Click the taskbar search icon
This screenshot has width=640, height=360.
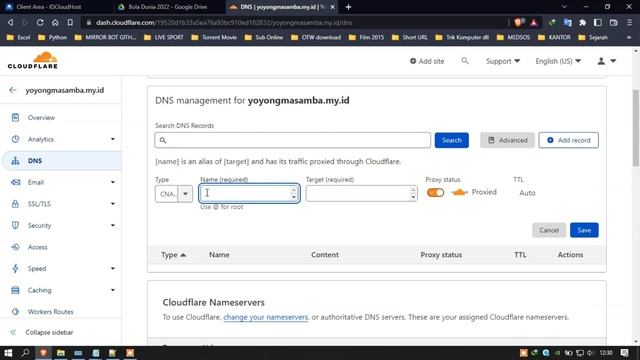click(x=25, y=353)
